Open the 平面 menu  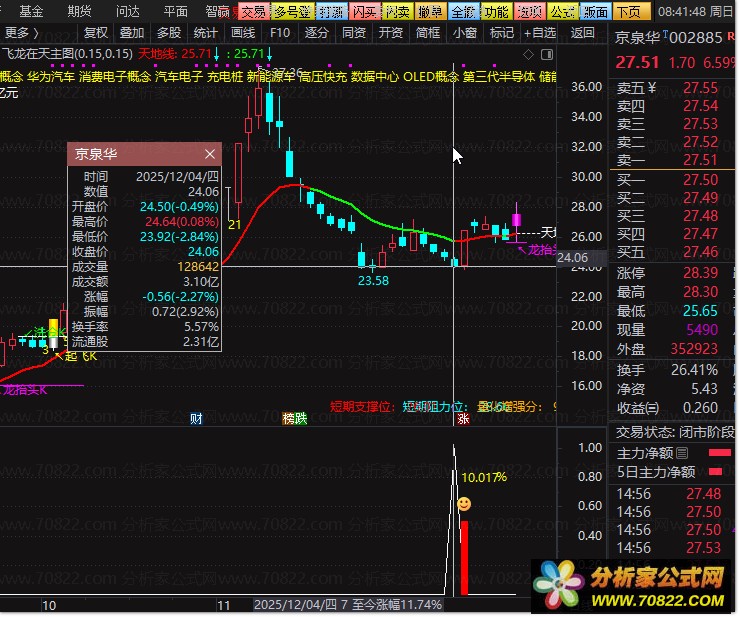point(176,11)
